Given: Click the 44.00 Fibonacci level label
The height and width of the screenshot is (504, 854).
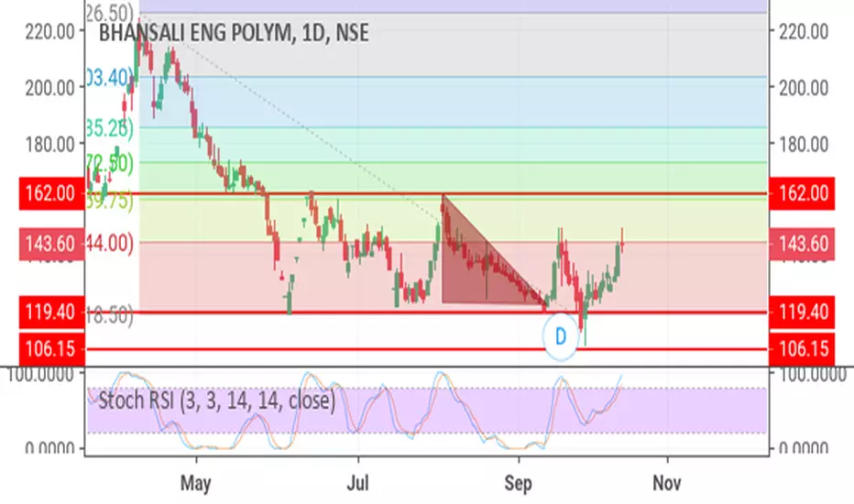Looking at the screenshot, I should click(x=109, y=243).
